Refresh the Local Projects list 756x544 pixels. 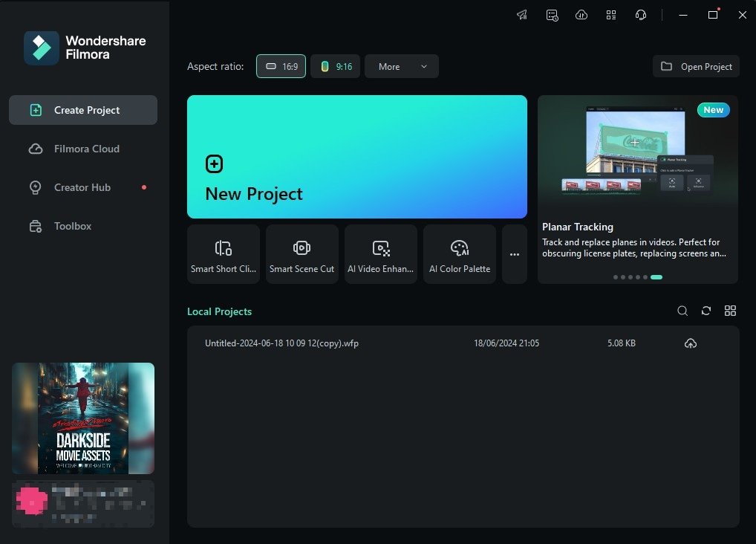(x=706, y=311)
